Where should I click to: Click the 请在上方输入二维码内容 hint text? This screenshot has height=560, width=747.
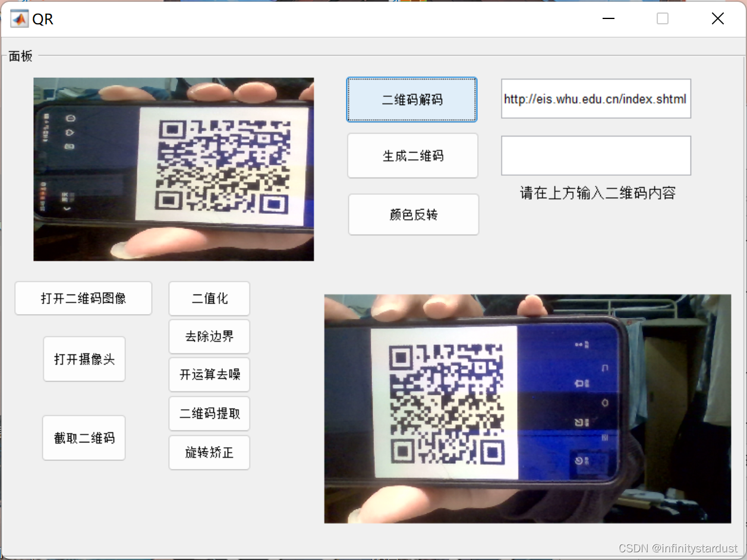595,193
